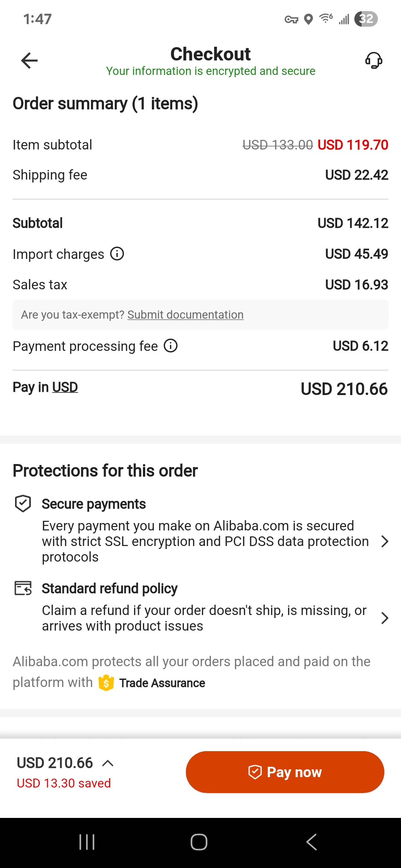Tap the Secure payments shield icon

click(23, 504)
